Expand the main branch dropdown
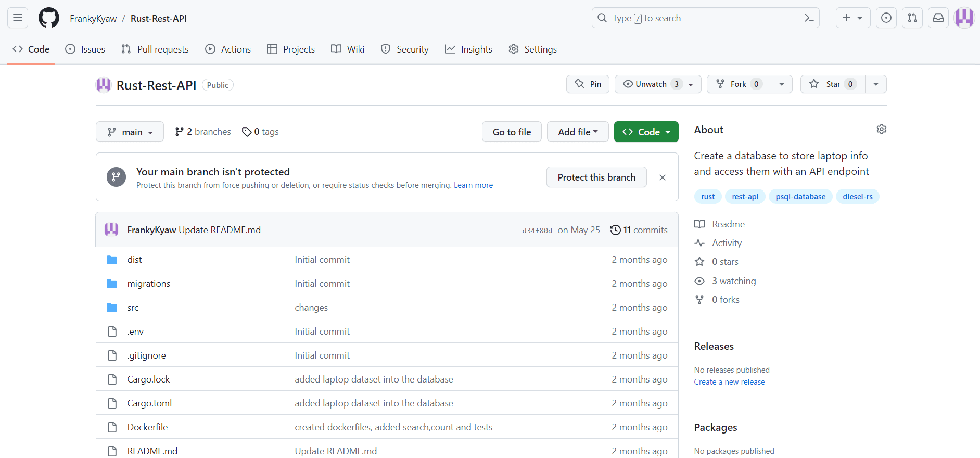This screenshot has width=980, height=458. (130, 132)
